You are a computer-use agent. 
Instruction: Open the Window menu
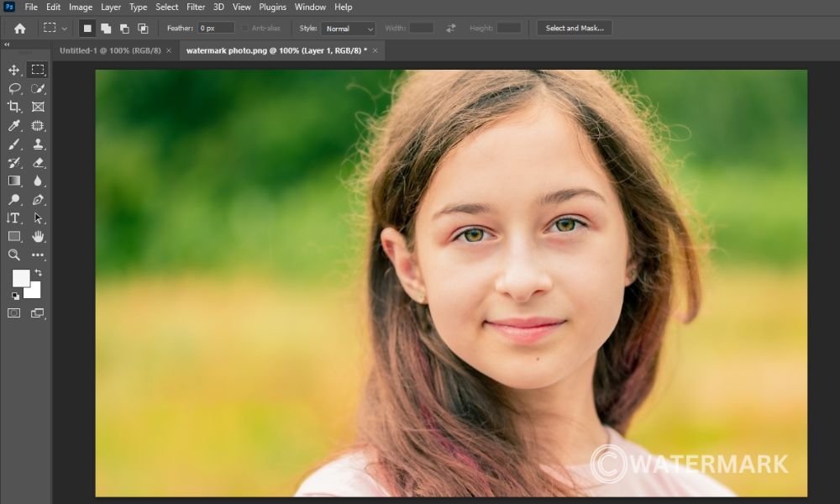[310, 7]
